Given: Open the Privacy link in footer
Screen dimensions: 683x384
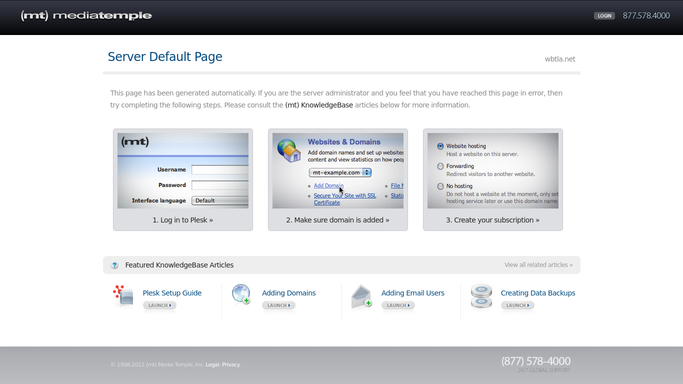Looking at the screenshot, I should point(231,365).
